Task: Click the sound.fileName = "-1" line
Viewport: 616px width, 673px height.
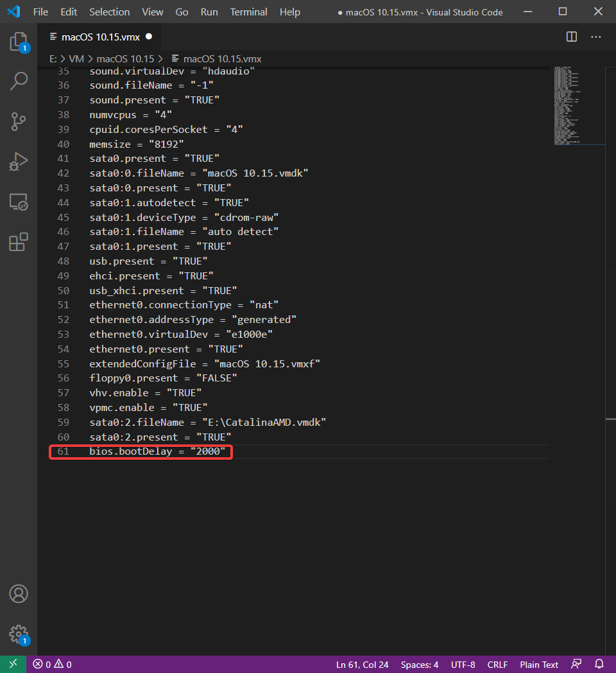Action: click(x=151, y=85)
